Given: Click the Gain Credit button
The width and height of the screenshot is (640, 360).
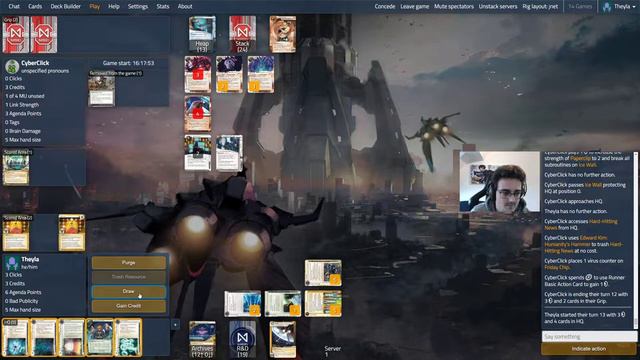Looking at the screenshot, I should (x=129, y=306).
